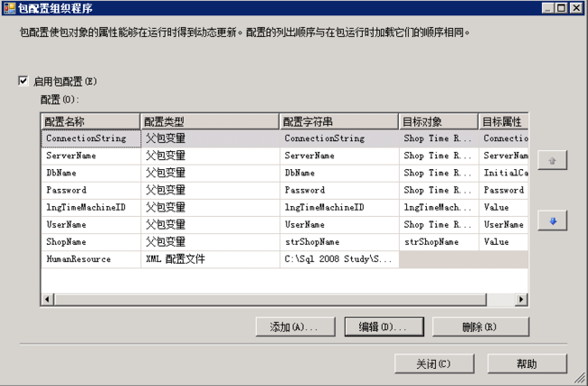Click Shop Time R... in the ConnectionString row
The height and width of the screenshot is (386, 588).
click(x=439, y=138)
